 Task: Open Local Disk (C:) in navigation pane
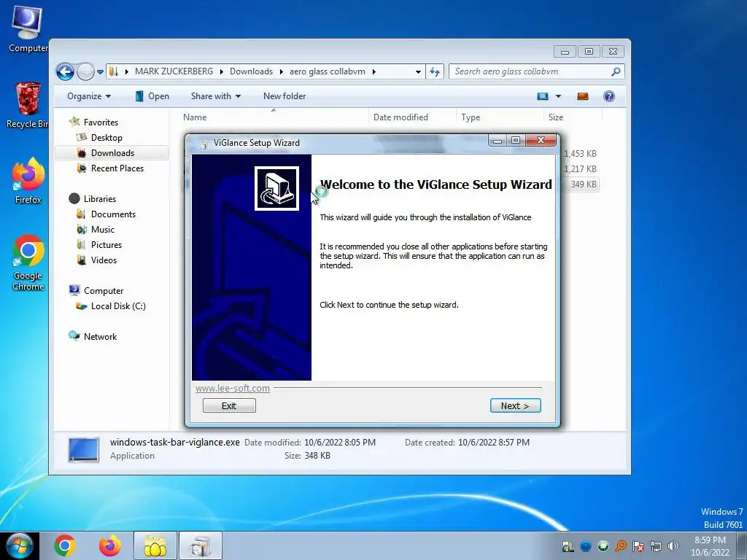[118, 306]
